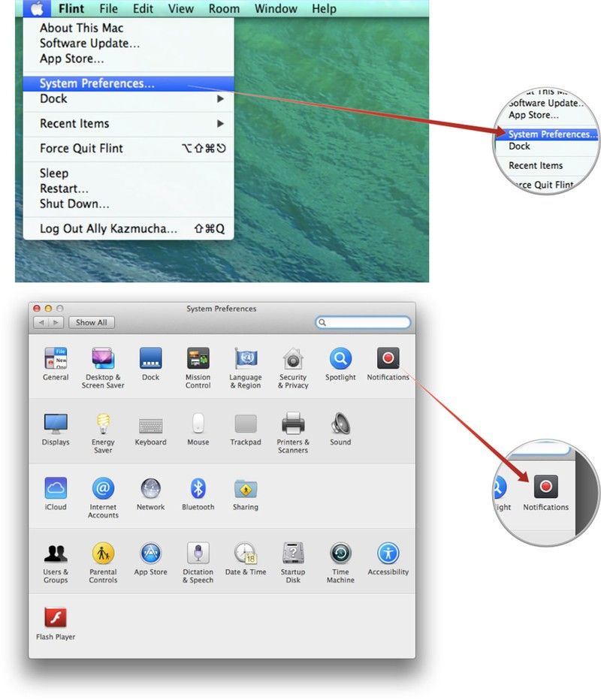Open Printers & Scanners preferences
The height and width of the screenshot is (700, 601).
(293, 424)
